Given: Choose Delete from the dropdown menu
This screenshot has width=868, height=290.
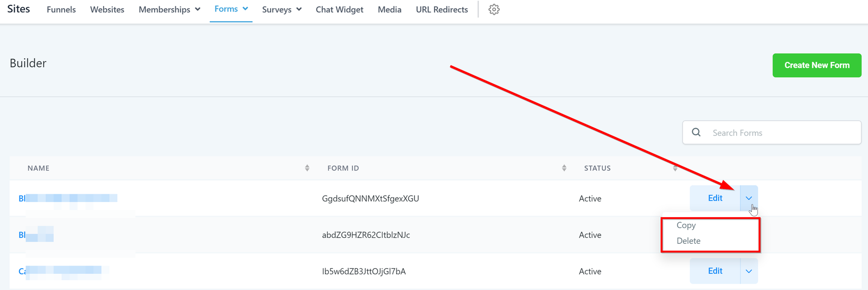Looking at the screenshot, I should tap(688, 241).
